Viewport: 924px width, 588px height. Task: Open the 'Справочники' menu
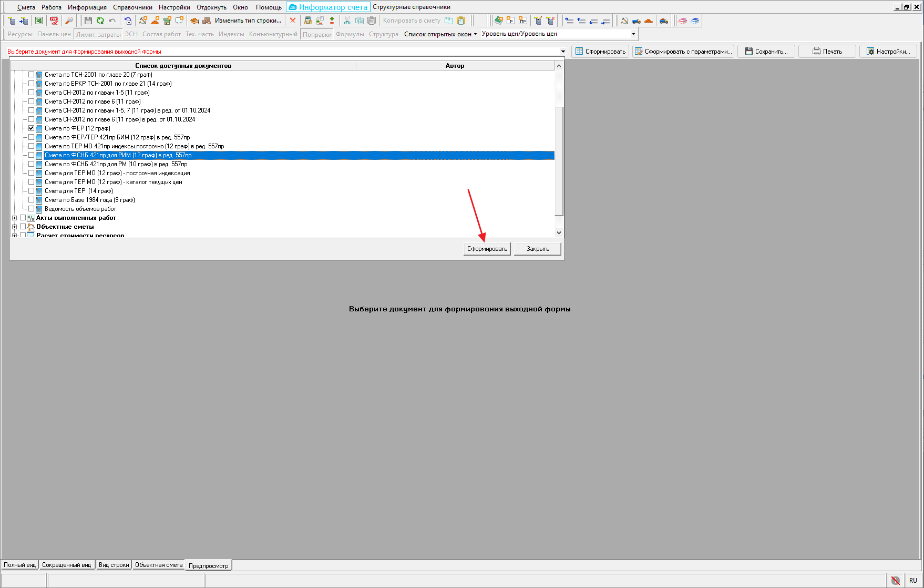tap(132, 7)
